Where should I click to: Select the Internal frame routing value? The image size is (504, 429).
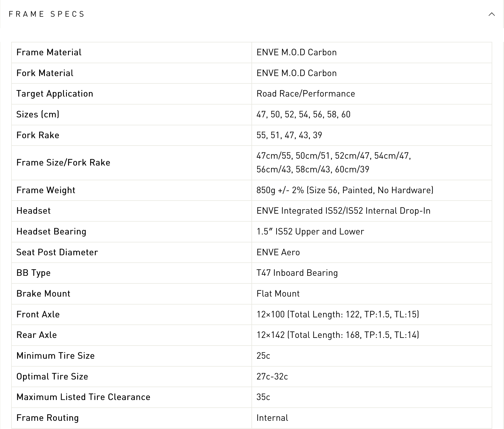coord(272,418)
